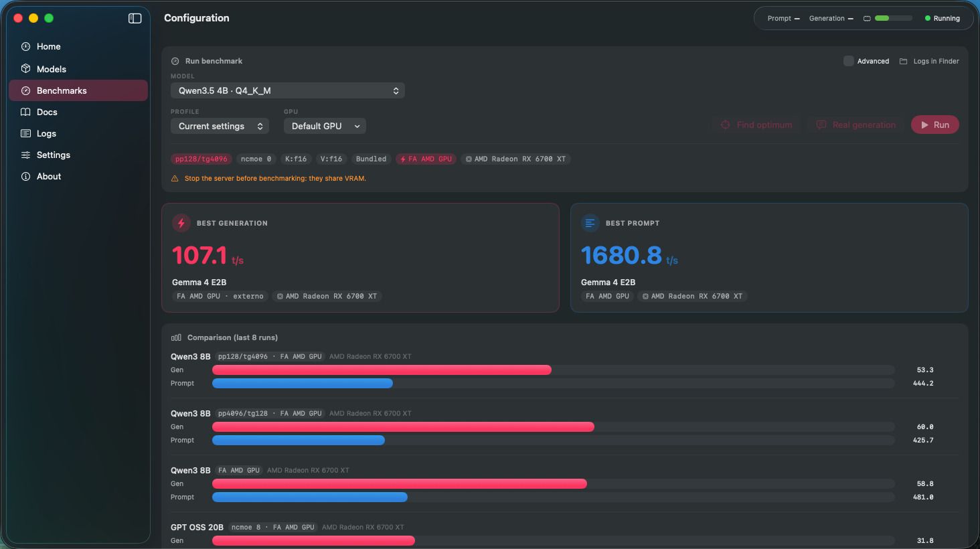Click the green Running status dot
The height and width of the screenshot is (549, 980).
coord(928,18)
